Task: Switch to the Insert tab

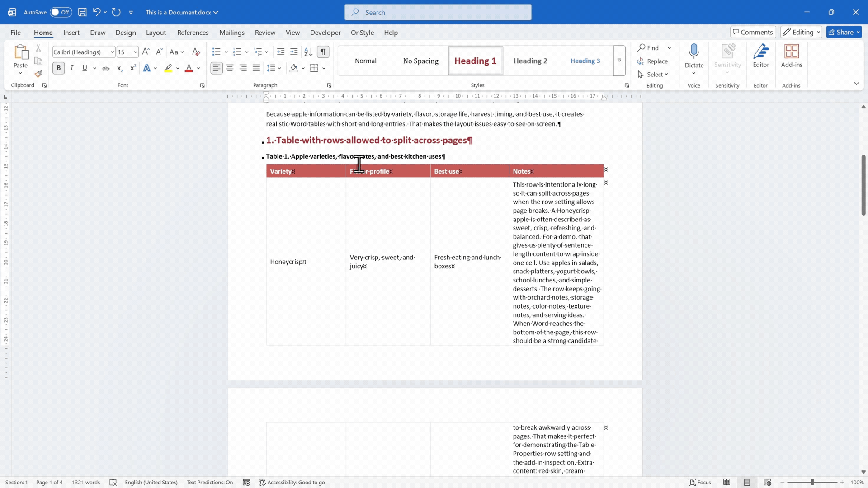Action: point(71,33)
